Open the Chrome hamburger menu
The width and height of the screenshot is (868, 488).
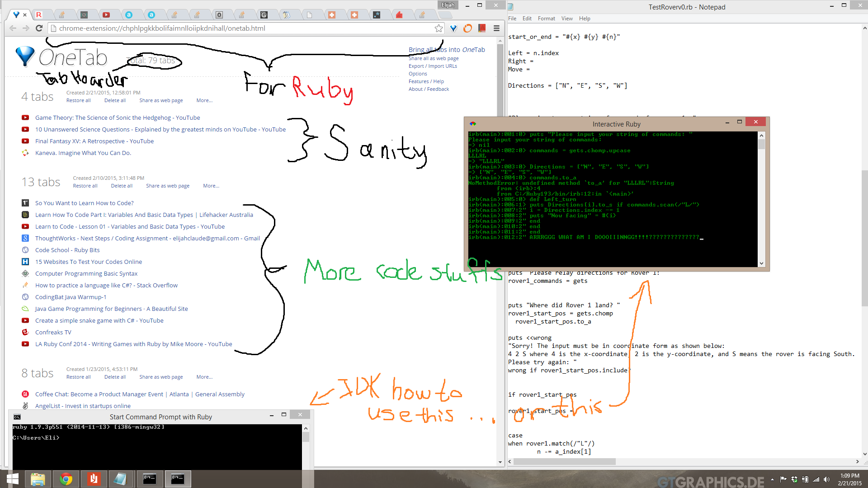pyautogui.click(x=496, y=28)
